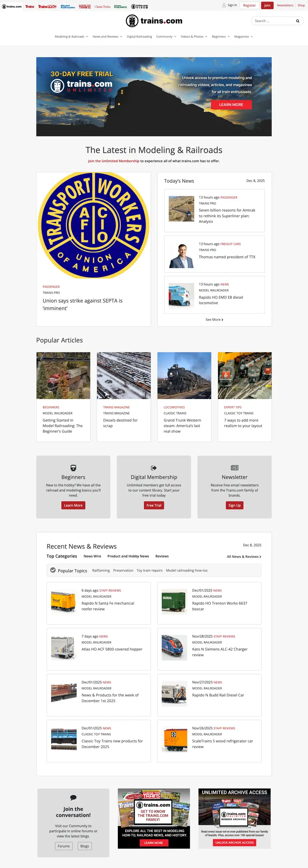Open Thomas named president of TTX
Screen dimensions: 308x868
[227, 257]
